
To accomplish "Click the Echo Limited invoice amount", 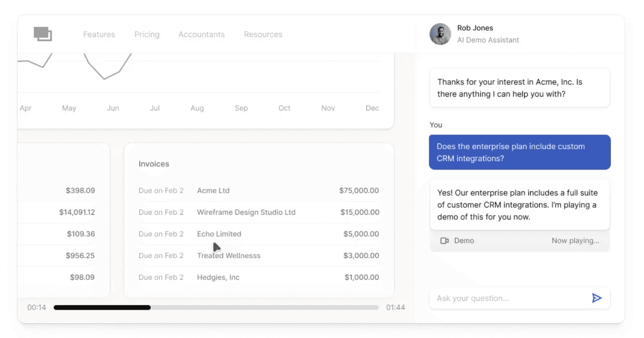I will coord(362,234).
